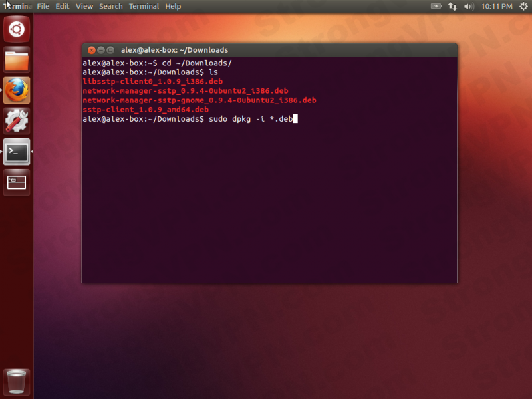Open the Ubuntu Dash home launcher
The image size is (532, 399).
17,30
